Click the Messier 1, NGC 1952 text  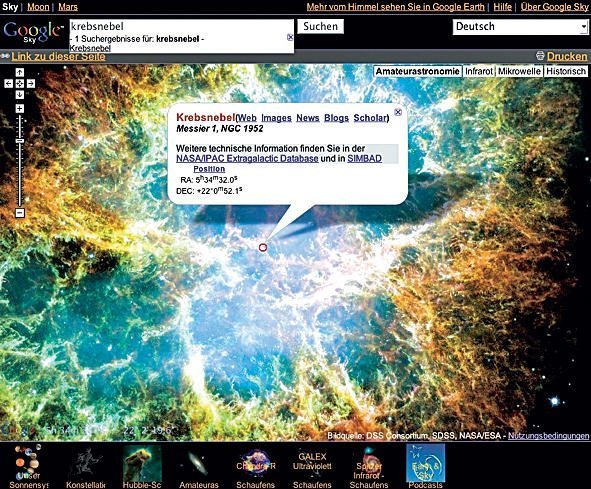[220, 129]
